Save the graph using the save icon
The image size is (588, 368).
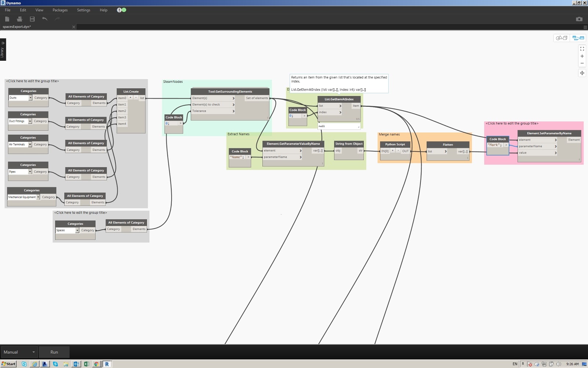(x=33, y=19)
